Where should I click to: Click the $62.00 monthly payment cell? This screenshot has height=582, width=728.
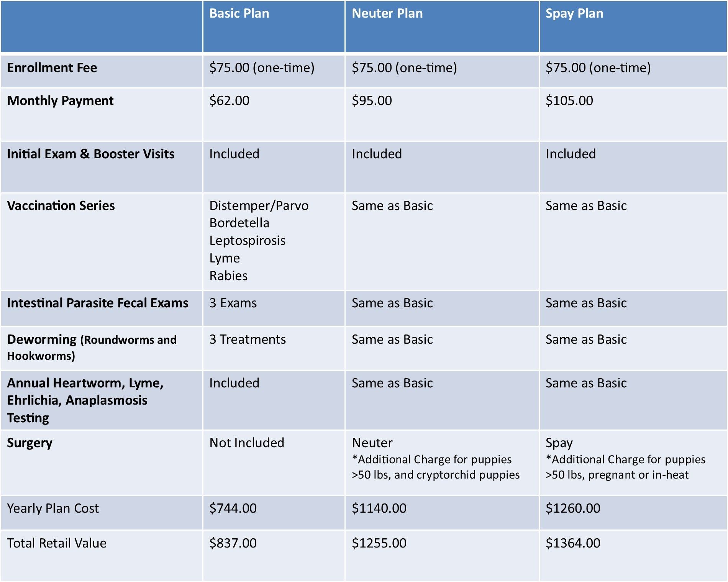tap(229, 100)
